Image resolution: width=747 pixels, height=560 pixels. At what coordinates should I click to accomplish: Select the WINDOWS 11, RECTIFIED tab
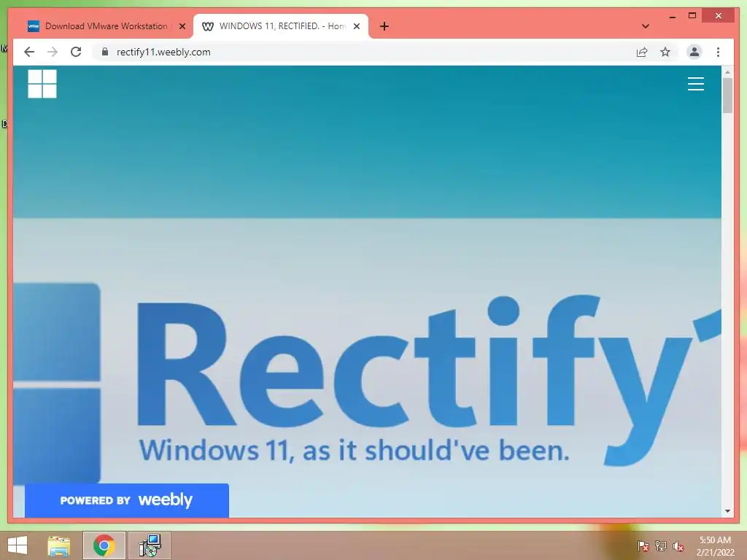coord(281,26)
